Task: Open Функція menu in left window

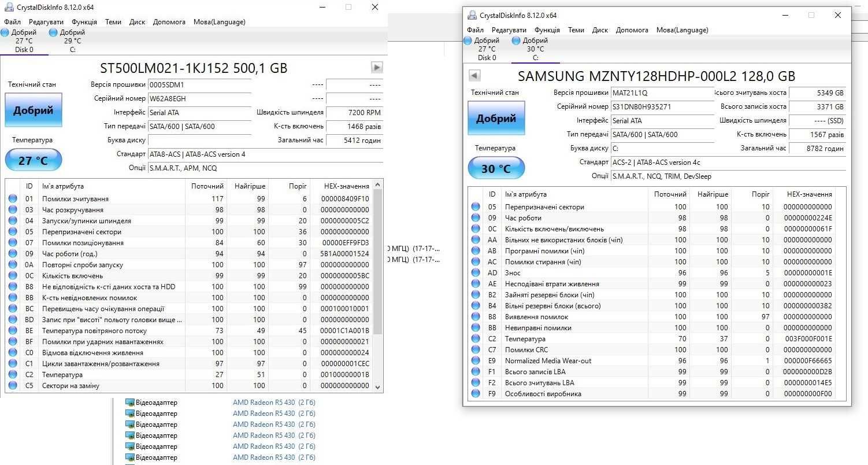Action: (84, 22)
